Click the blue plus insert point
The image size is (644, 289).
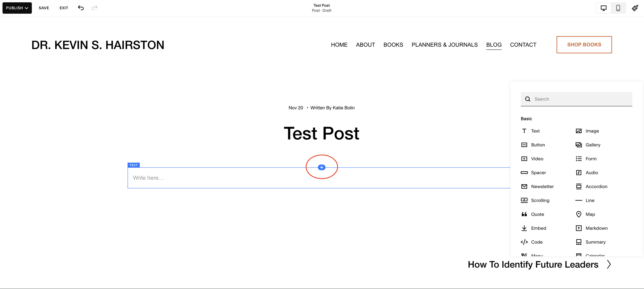pyautogui.click(x=321, y=167)
